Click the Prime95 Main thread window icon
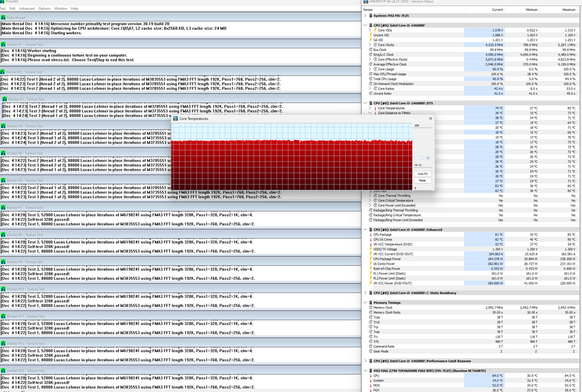 (3, 17)
